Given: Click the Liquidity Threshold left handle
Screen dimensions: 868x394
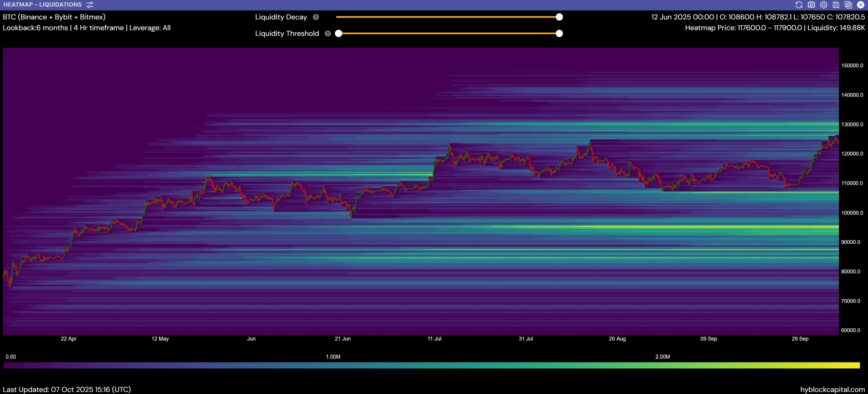Looking at the screenshot, I should tap(339, 33).
